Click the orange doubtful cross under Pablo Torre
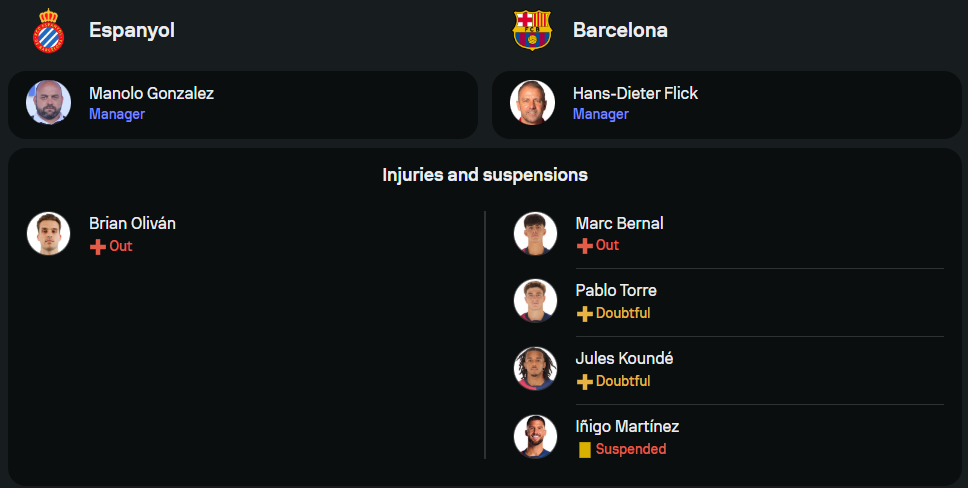The height and width of the screenshot is (488, 968). [585, 314]
